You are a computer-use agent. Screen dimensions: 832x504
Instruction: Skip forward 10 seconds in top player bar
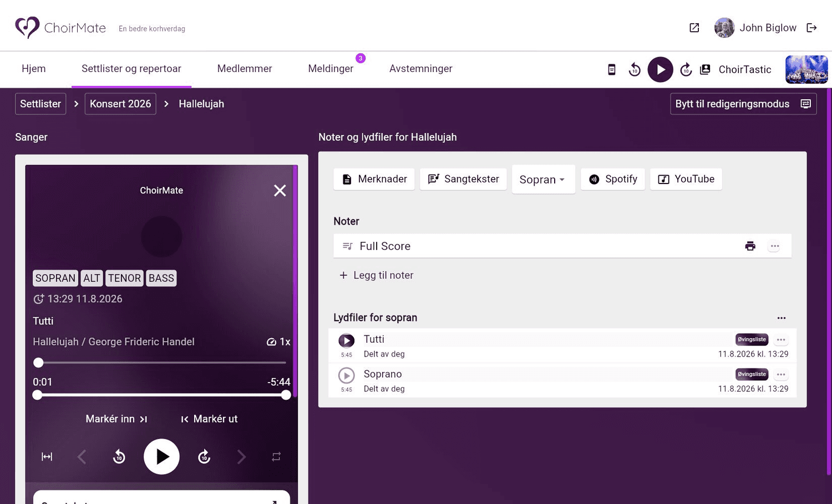click(x=686, y=69)
